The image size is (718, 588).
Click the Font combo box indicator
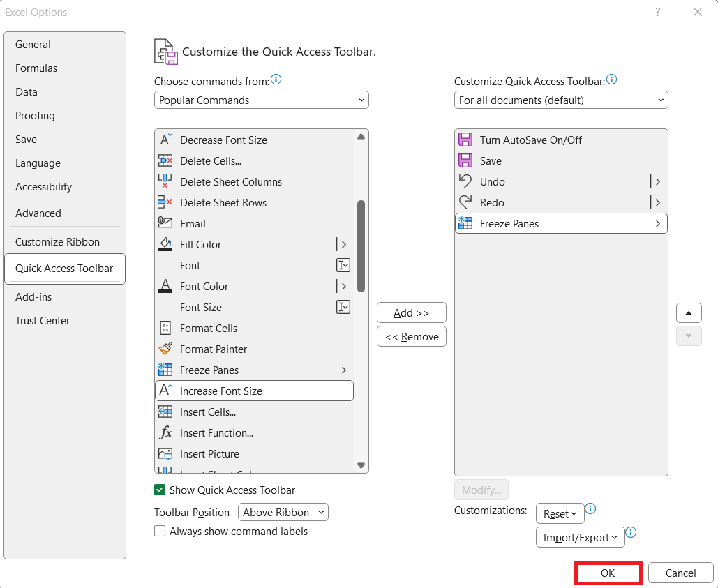(x=343, y=265)
